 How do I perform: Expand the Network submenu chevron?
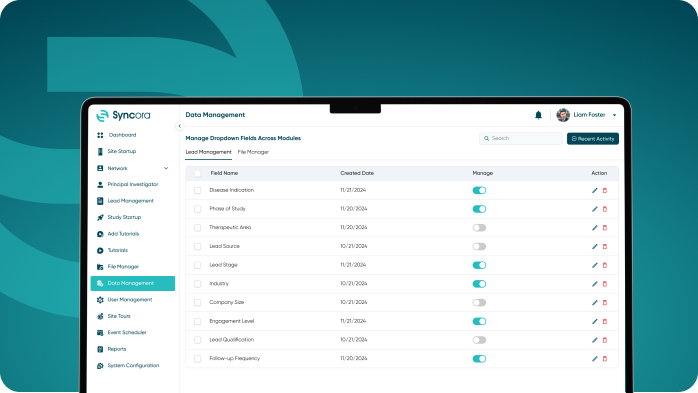pyautogui.click(x=166, y=168)
